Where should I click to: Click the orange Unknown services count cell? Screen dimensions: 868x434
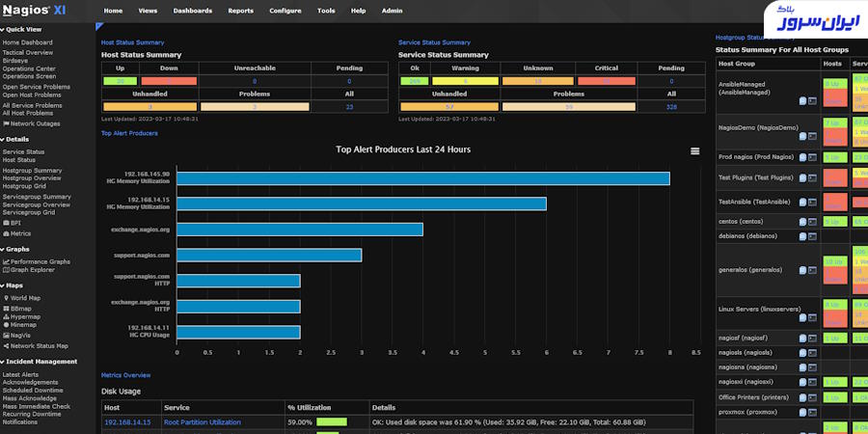pyautogui.click(x=537, y=81)
